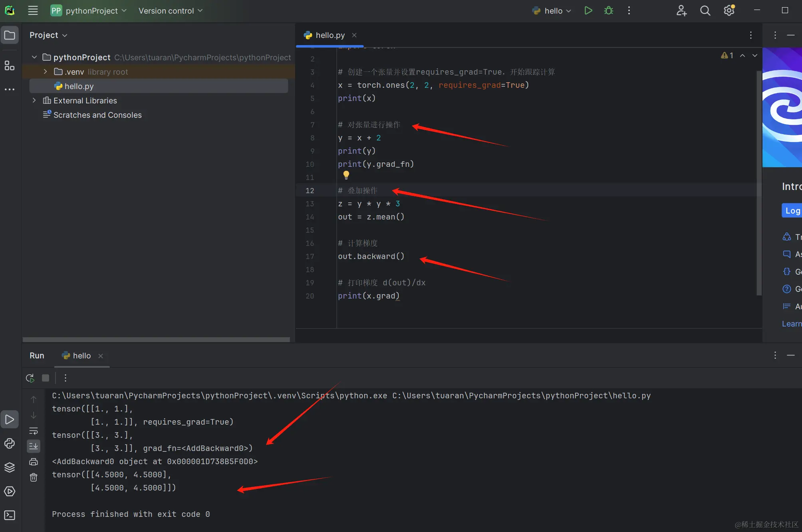Open More Actions next to the Debug icon
Viewport: 802px width, 532px height.
pyautogui.click(x=629, y=11)
